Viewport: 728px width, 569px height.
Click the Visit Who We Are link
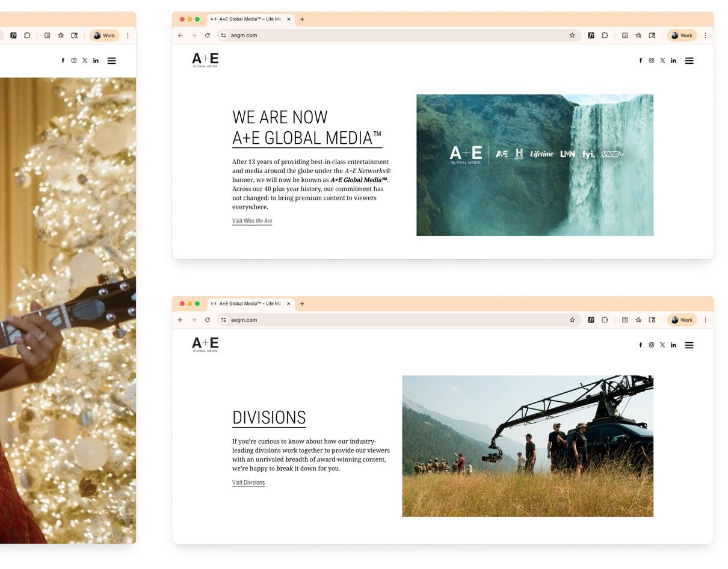point(252,221)
